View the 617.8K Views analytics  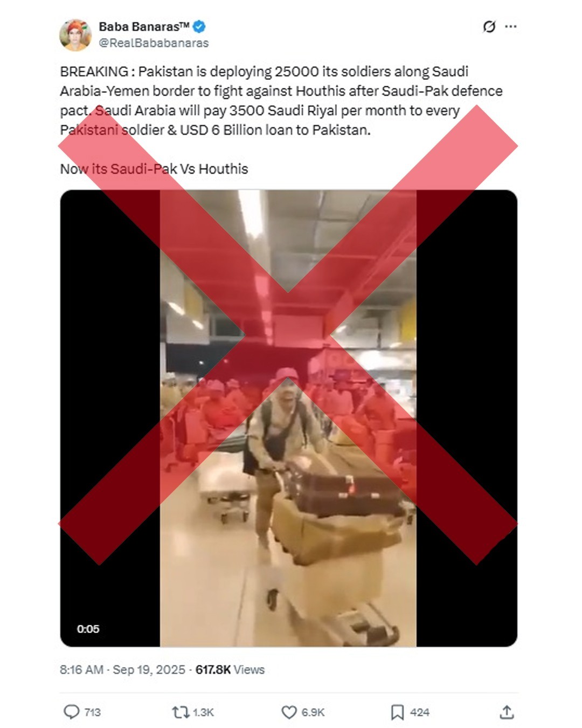pos(230,669)
